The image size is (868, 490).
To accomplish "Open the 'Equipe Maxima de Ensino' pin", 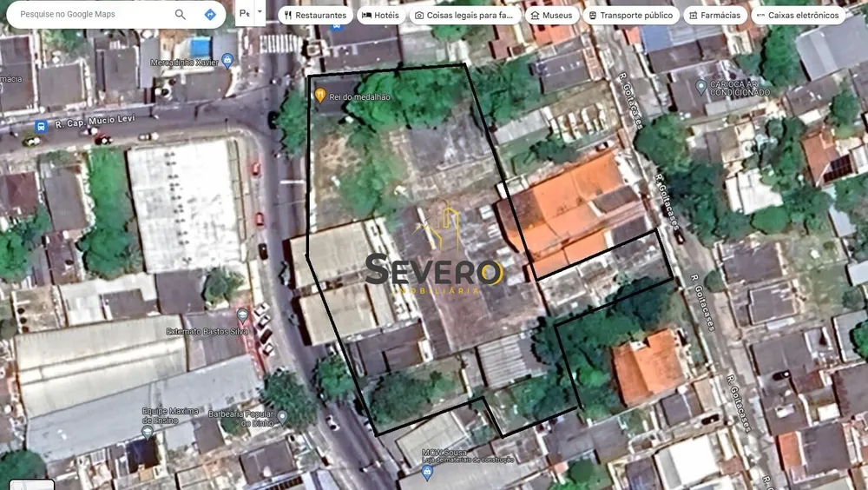I will click(x=148, y=433).
